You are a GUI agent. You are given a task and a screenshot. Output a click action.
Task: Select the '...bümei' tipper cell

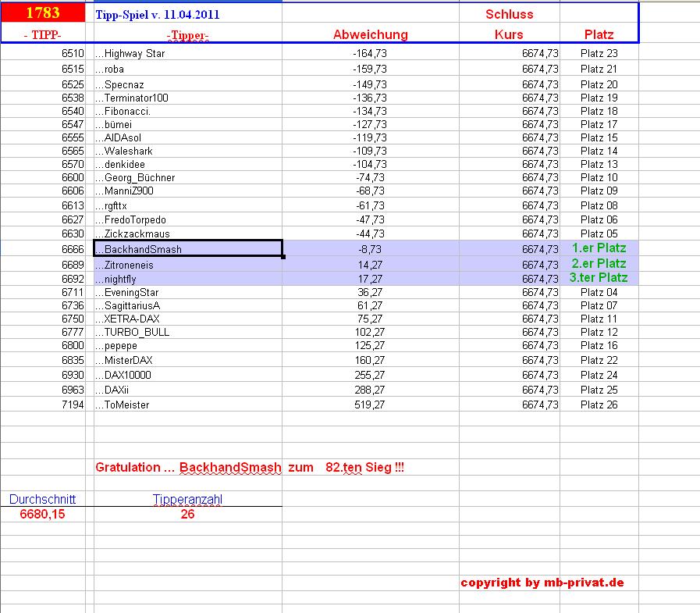point(188,125)
